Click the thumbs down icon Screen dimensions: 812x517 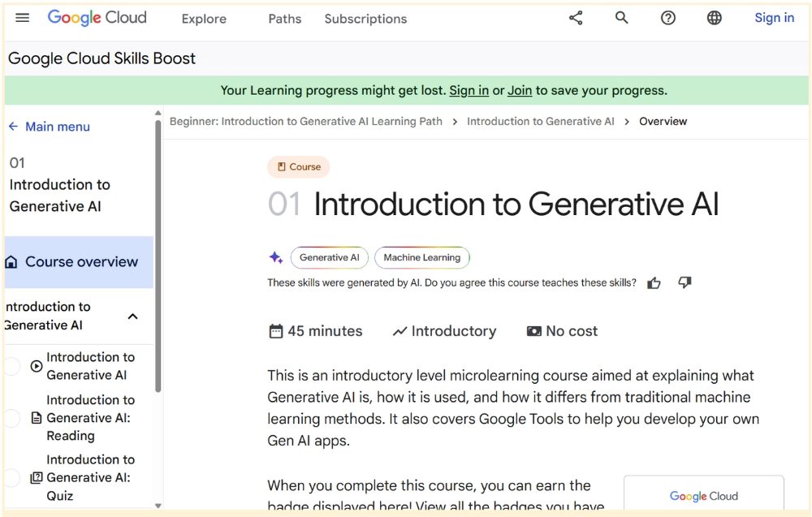(685, 282)
